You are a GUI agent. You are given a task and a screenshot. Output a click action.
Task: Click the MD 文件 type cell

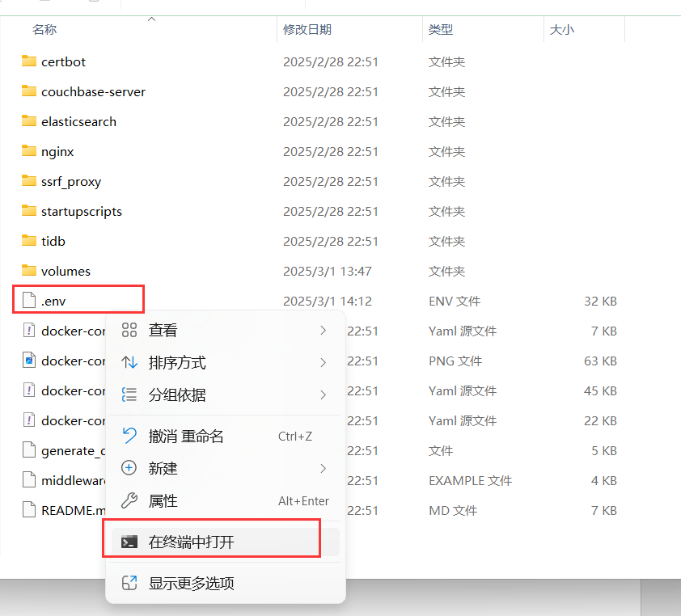coord(453,511)
